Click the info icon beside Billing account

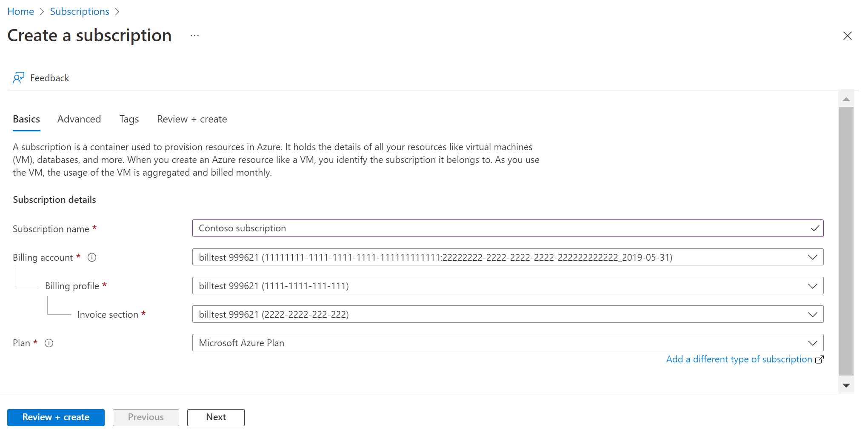[91, 257]
